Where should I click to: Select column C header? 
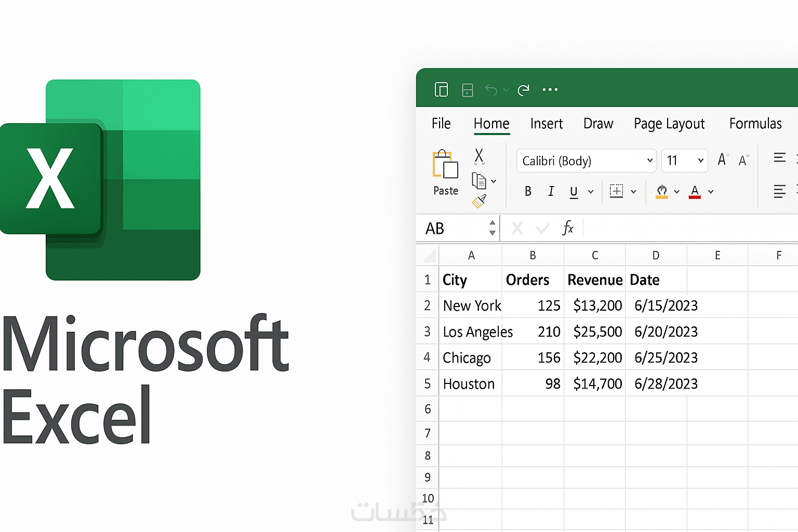[595, 256]
